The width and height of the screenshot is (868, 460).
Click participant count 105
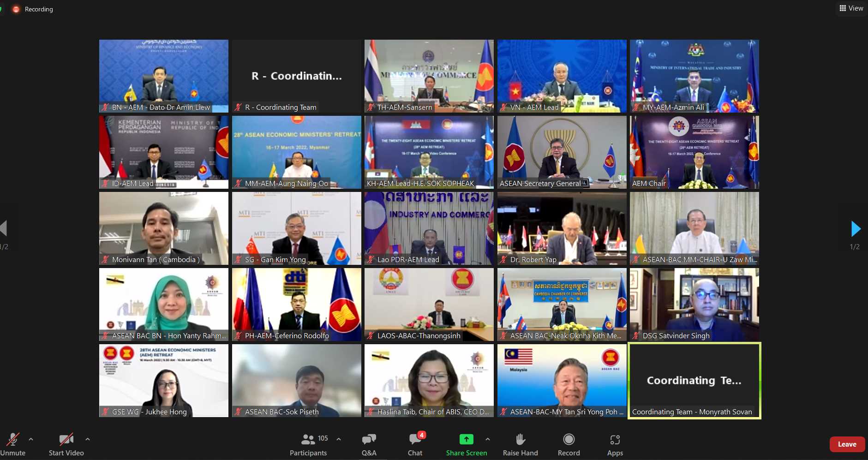click(323, 438)
